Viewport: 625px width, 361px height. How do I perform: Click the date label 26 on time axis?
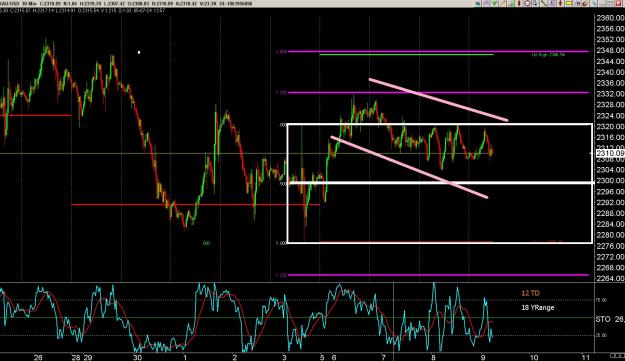pyautogui.click(x=38, y=357)
